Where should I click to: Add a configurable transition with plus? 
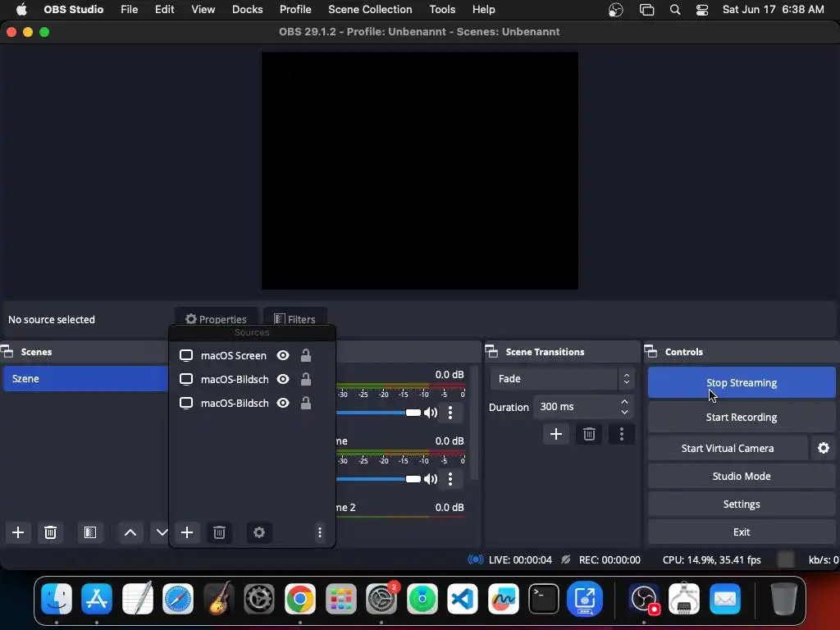556,434
